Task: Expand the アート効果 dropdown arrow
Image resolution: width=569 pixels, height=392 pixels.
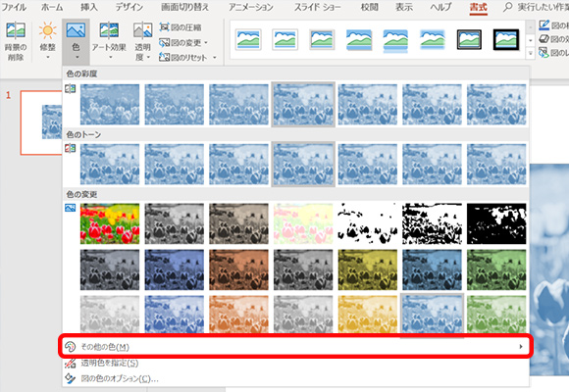Action: [111, 57]
